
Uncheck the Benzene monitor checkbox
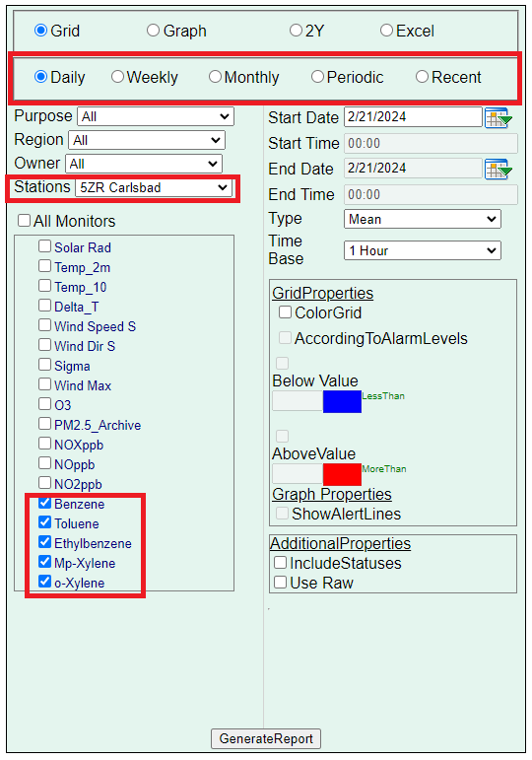44,503
